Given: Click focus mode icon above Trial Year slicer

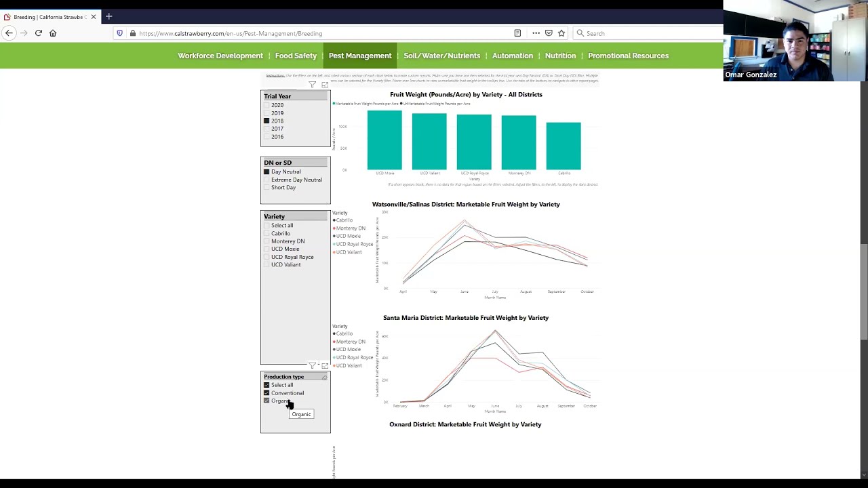Looking at the screenshot, I should tap(325, 85).
